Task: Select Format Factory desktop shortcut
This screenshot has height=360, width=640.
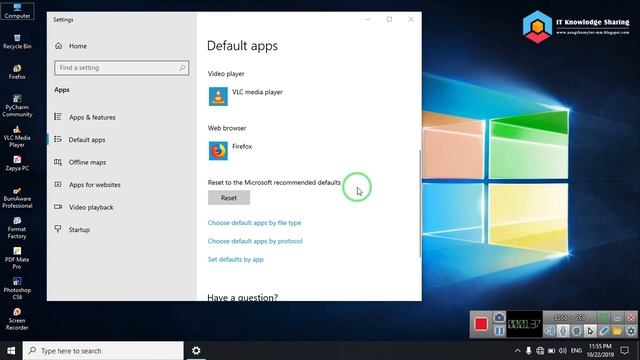Action: tap(17, 228)
